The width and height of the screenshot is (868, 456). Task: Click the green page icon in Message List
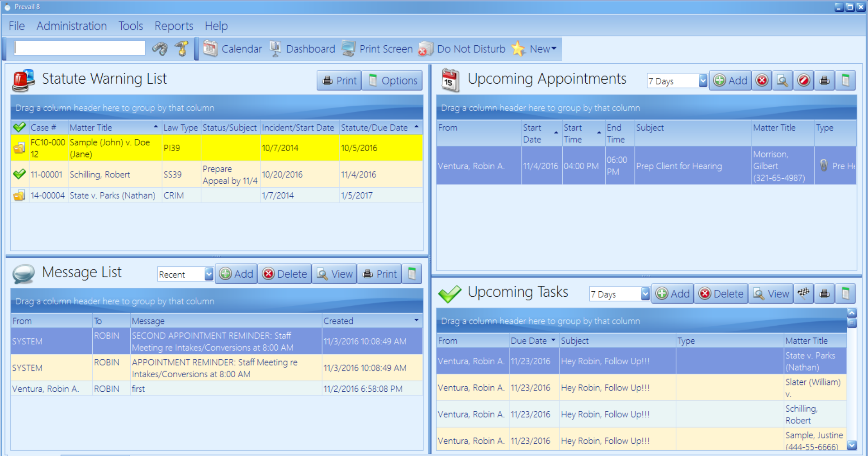412,274
